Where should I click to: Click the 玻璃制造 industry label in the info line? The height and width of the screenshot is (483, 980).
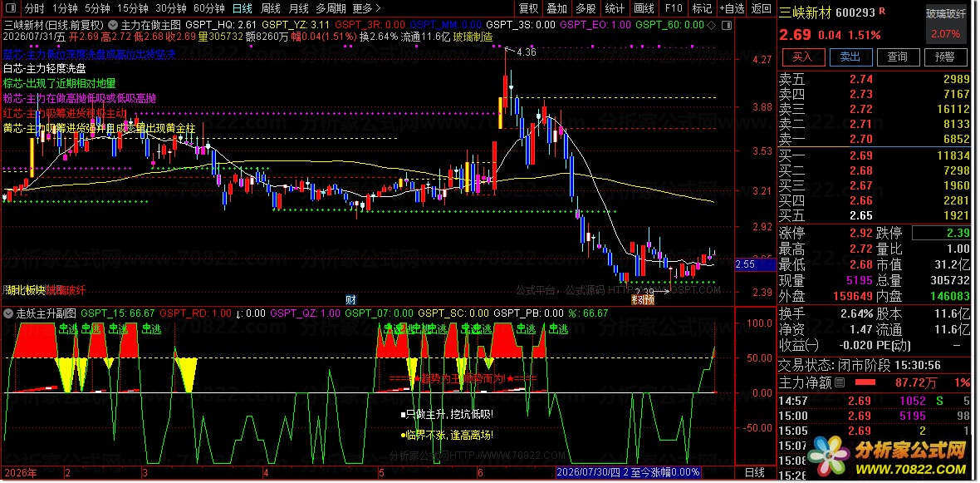473,37
